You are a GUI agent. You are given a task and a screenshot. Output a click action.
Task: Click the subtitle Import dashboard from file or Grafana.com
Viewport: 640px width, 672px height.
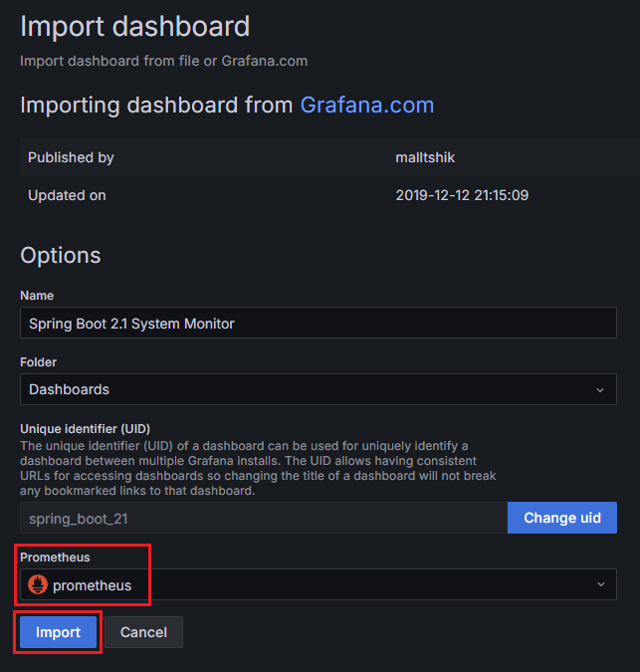tap(163, 61)
